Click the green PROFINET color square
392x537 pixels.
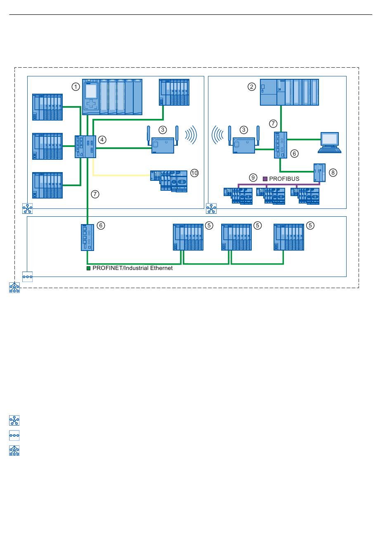click(x=88, y=268)
